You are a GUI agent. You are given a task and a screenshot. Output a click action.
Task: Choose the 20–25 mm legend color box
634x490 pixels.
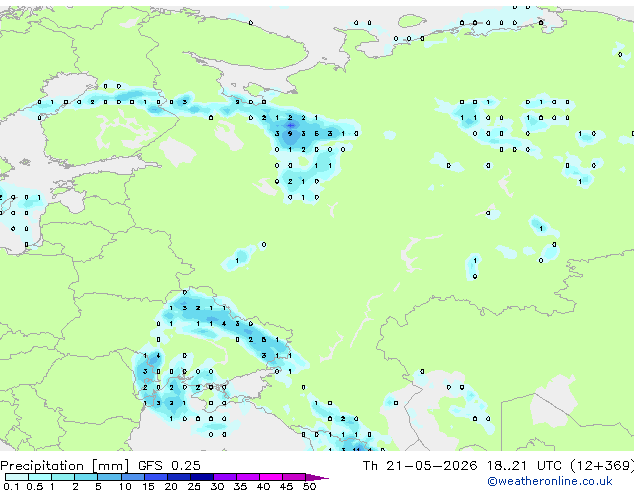pyautogui.click(x=178, y=477)
